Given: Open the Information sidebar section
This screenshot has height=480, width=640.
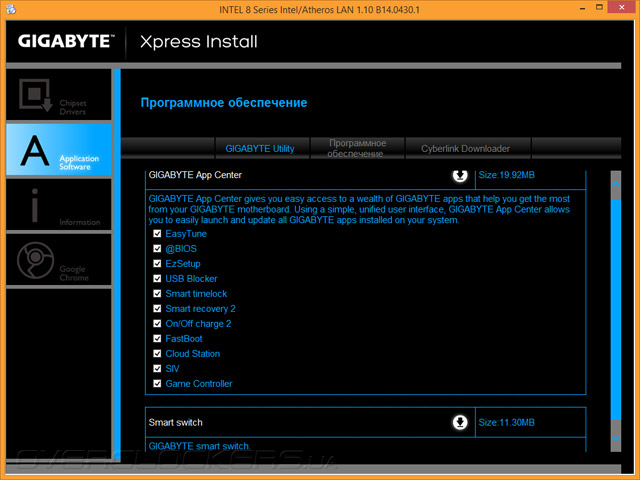Looking at the screenshot, I should pyautogui.click(x=59, y=204).
